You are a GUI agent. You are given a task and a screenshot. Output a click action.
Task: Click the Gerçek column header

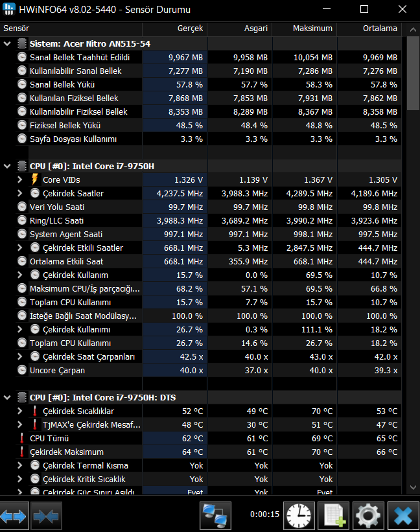pyautogui.click(x=175, y=29)
